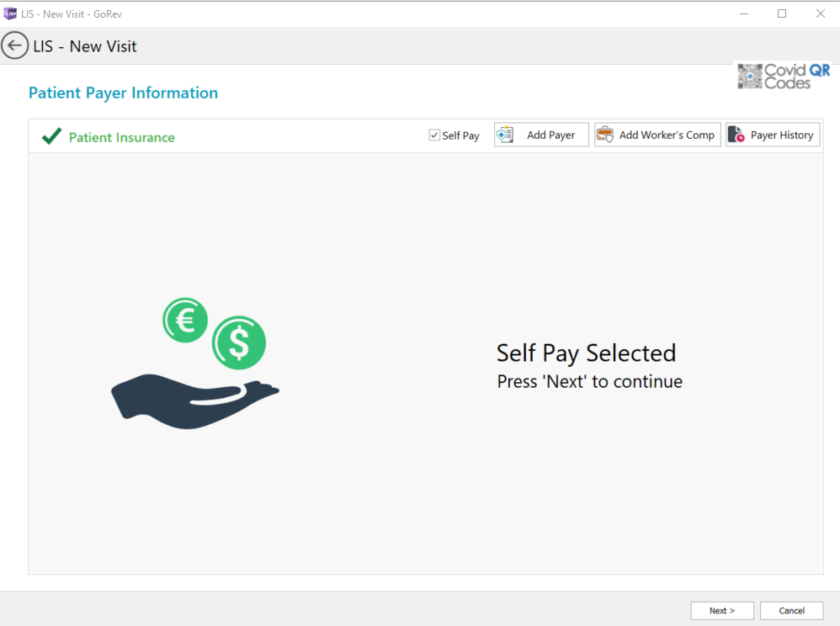Click the Self Pay Selected message
840x626 pixels.
point(586,353)
